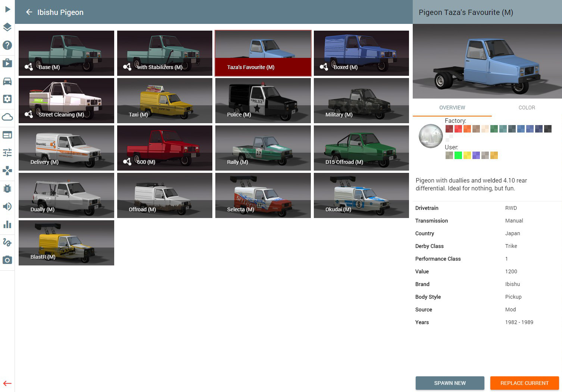Open the gear parts configuration icon
Screen dimensions: 562x392
click(x=7, y=99)
